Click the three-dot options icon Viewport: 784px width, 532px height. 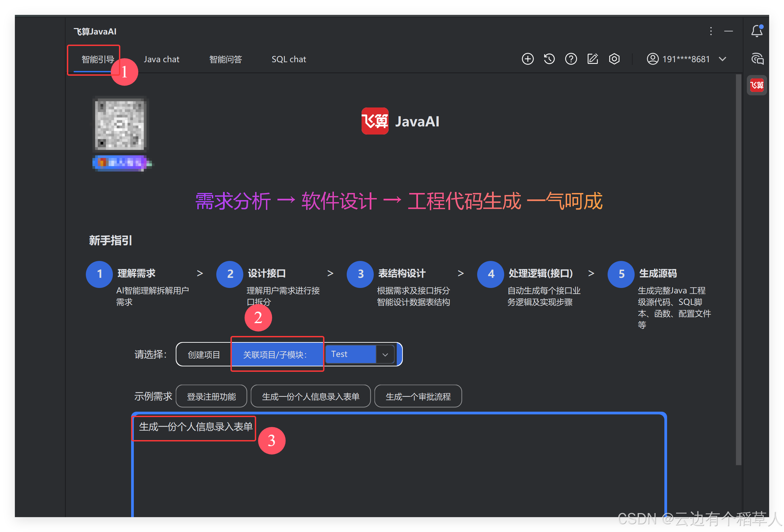tap(711, 31)
